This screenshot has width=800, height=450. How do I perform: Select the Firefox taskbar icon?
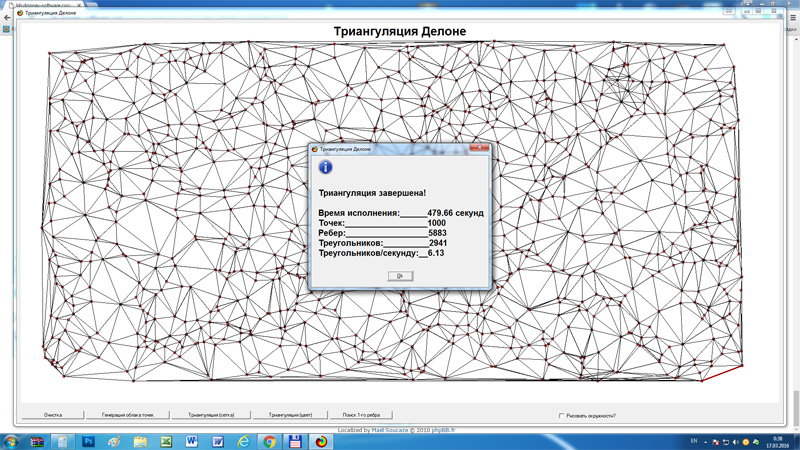click(321, 441)
